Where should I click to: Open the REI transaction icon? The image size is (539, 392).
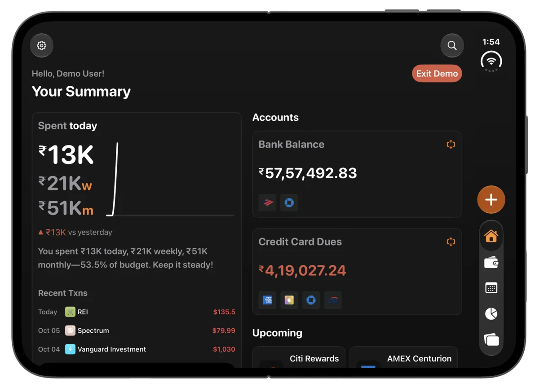(x=70, y=312)
